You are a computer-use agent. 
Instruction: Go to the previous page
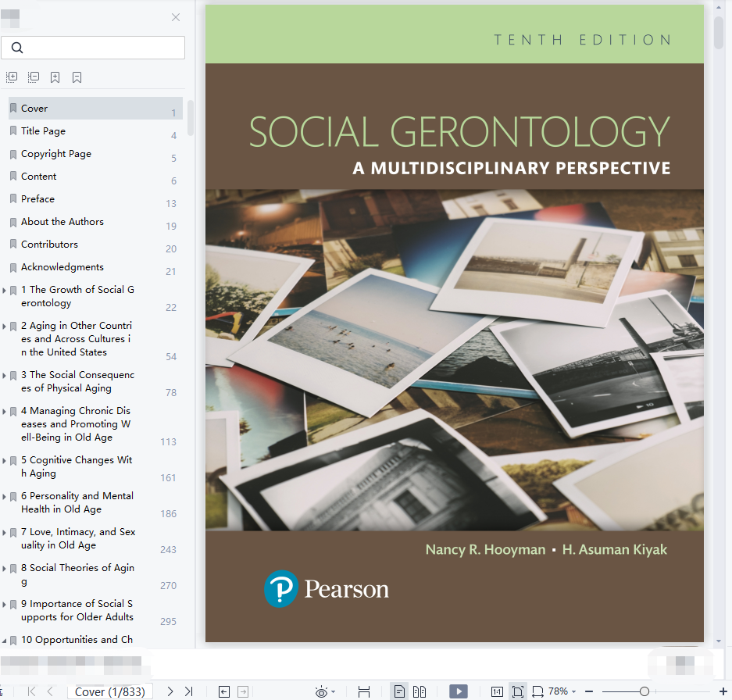50,691
